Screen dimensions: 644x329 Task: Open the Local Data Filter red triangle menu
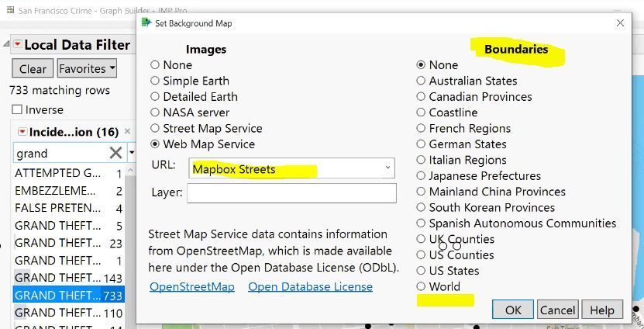click(18, 44)
